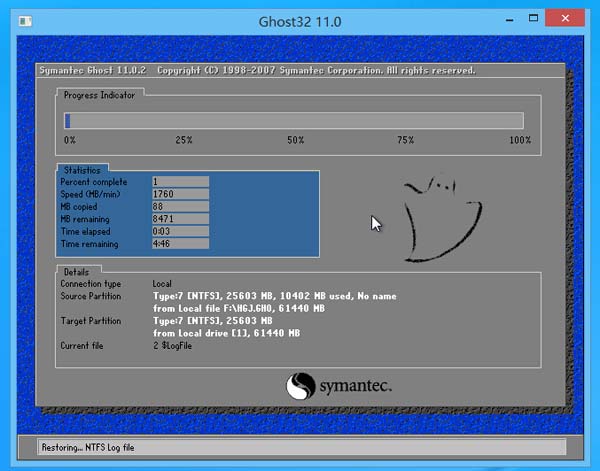Viewport: 600px width, 471px height.
Task: Click the Time elapsed label
Action: [85, 231]
